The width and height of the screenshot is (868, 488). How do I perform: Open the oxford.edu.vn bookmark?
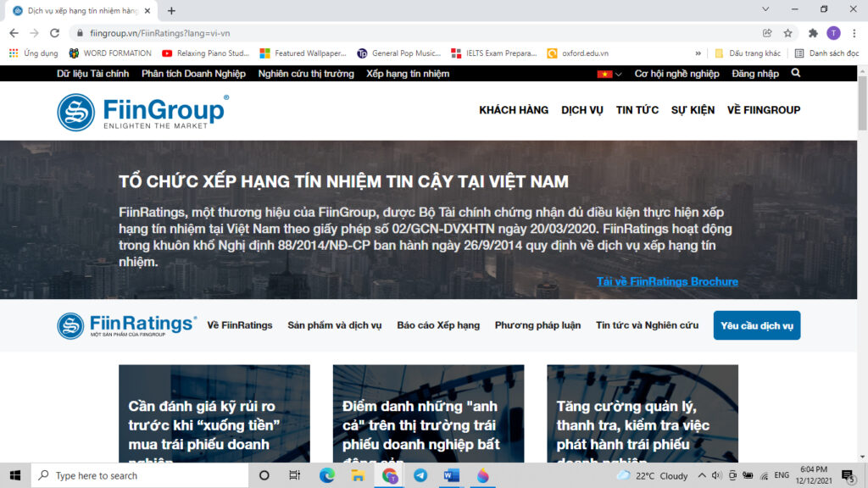(x=578, y=53)
